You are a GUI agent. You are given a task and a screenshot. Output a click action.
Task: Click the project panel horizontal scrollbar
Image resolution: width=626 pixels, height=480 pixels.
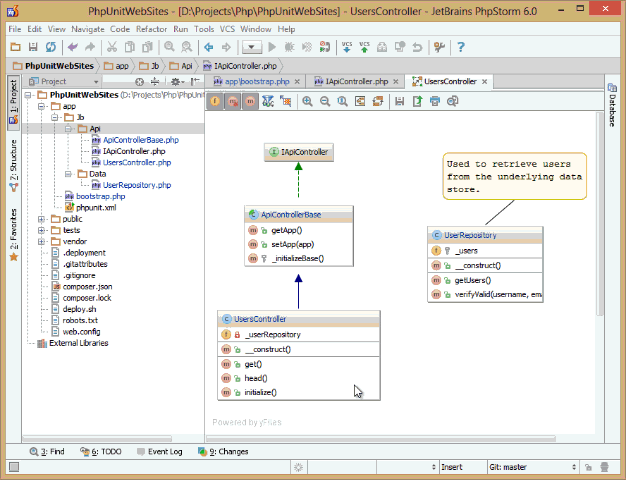pyautogui.click(x=97, y=438)
